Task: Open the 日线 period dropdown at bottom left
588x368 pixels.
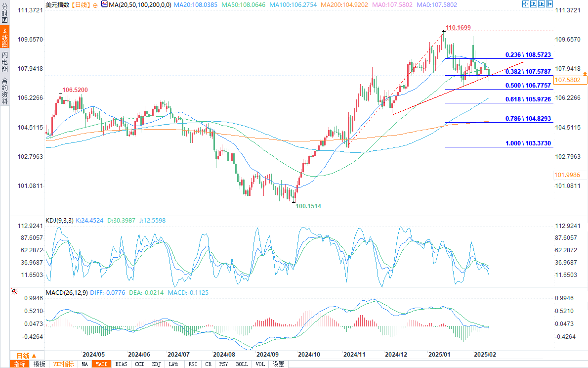Action: (26, 356)
